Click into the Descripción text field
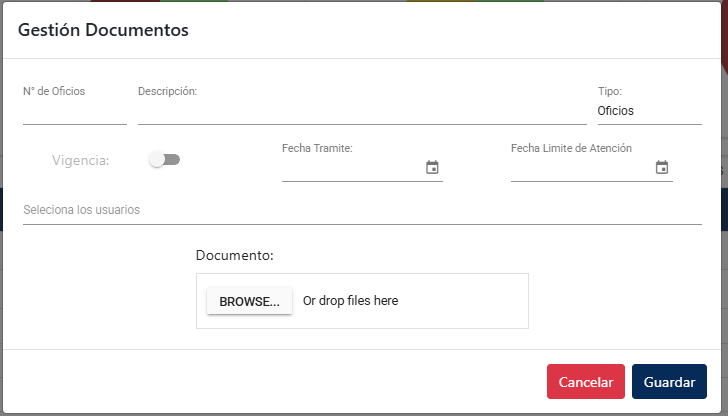 pyautogui.click(x=362, y=111)
